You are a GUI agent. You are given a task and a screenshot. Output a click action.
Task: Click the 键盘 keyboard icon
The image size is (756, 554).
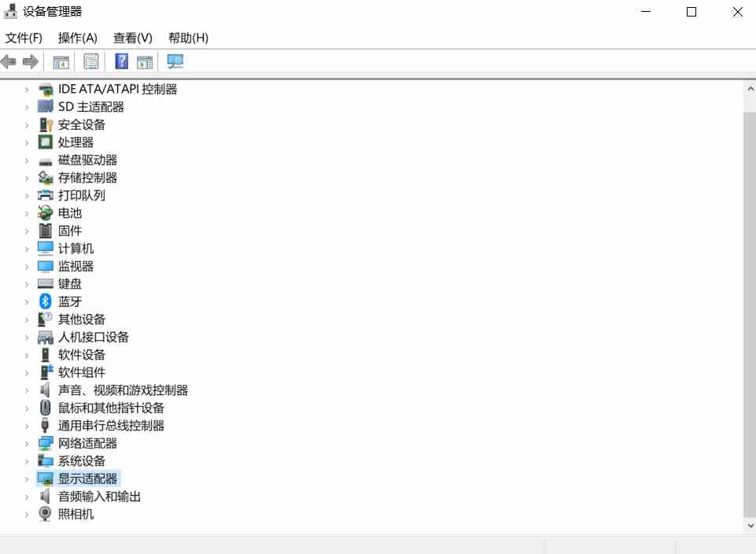tap(46, 283)
